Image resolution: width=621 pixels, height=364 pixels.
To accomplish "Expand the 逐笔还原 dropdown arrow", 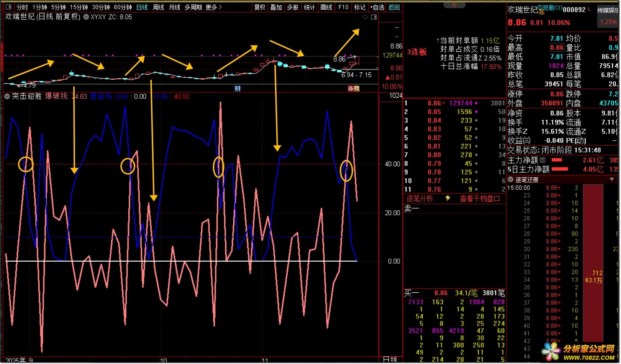I will (510, 180).
